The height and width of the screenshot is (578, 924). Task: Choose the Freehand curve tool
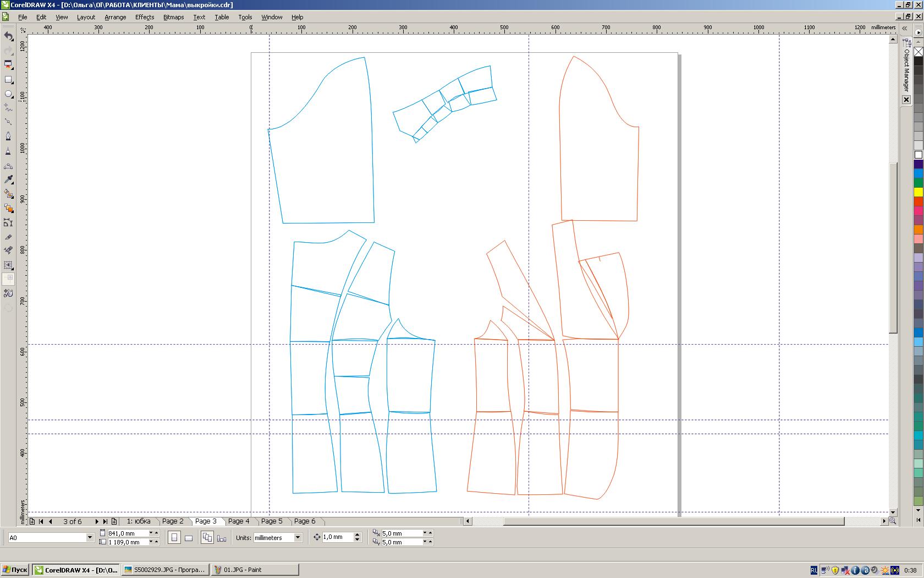point(8,108)
